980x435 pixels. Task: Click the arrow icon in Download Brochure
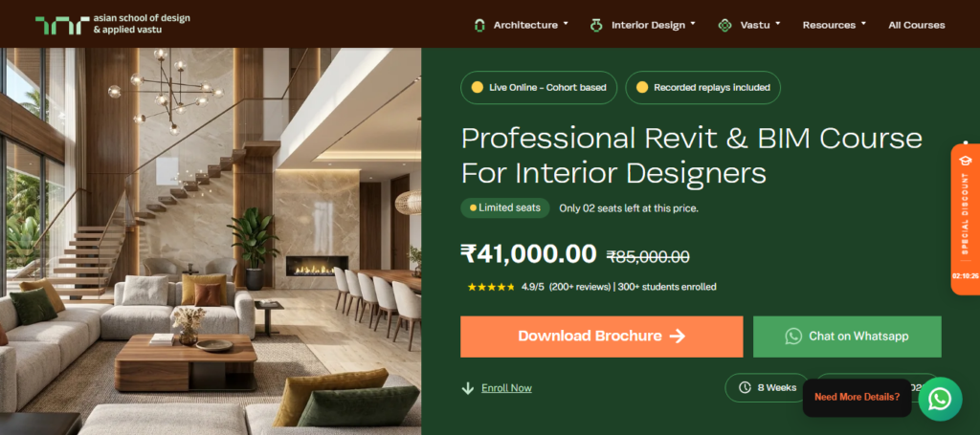(x=677, y=337)
